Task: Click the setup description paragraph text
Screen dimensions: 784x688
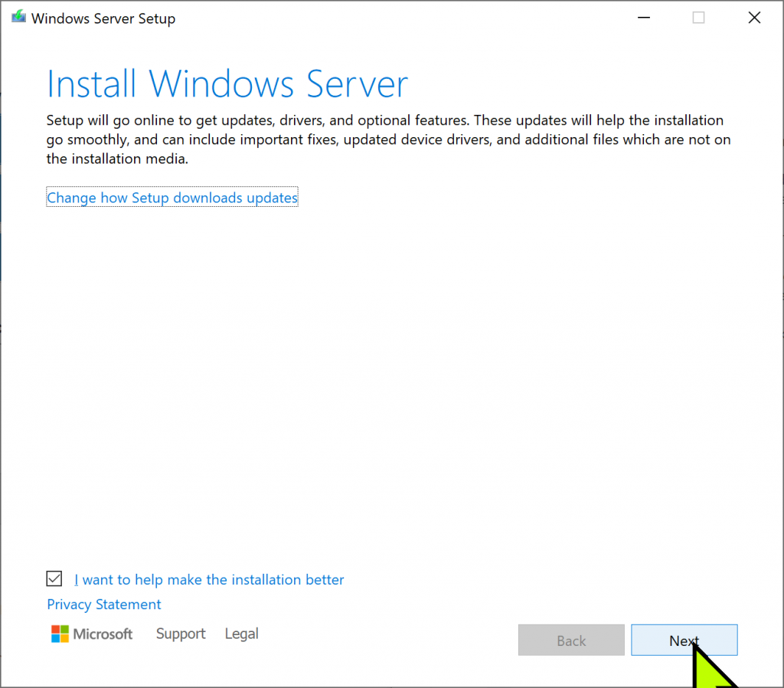Action: tap(383, 139)
